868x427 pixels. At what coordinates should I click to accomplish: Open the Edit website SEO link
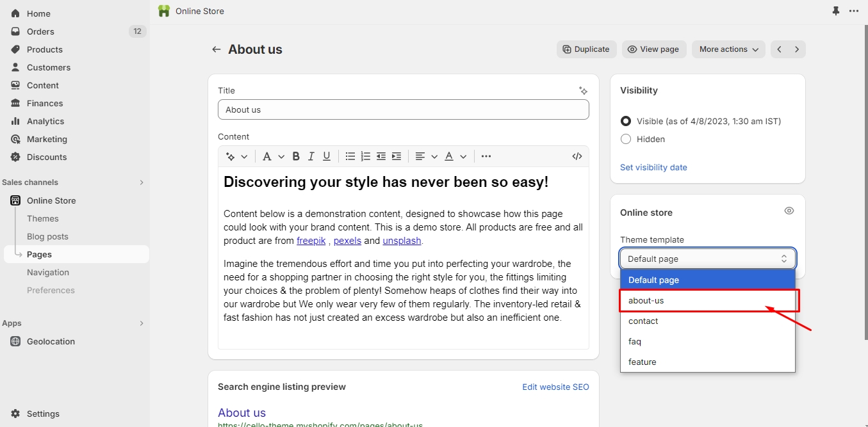pyautogui.click(x=555, y=387)
